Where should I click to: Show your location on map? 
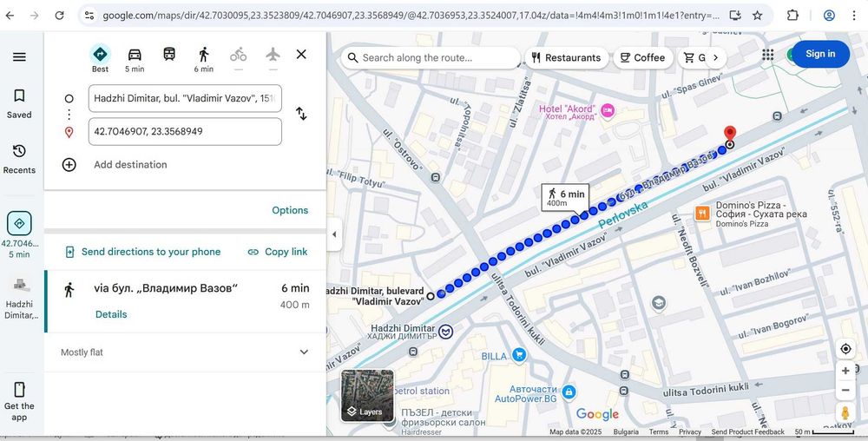845,349
